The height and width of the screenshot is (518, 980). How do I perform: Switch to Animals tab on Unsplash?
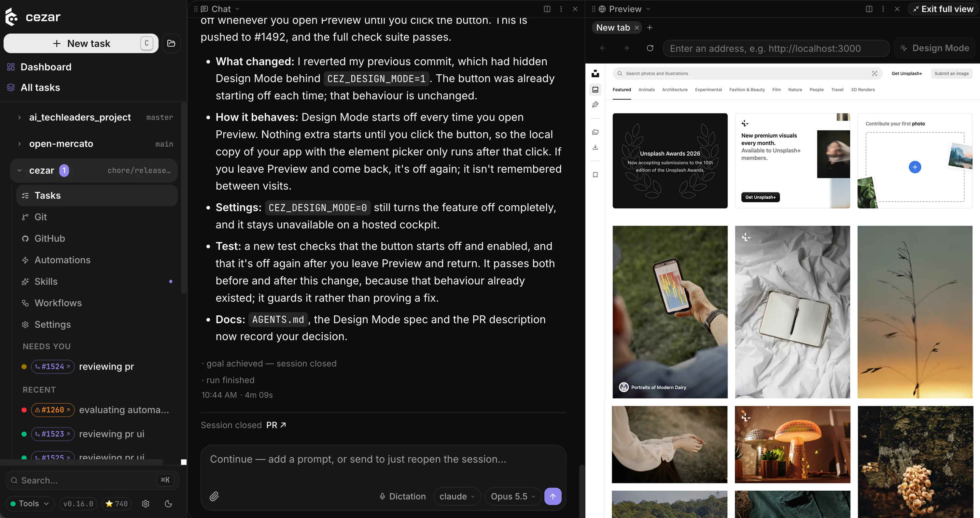(646, 90)
